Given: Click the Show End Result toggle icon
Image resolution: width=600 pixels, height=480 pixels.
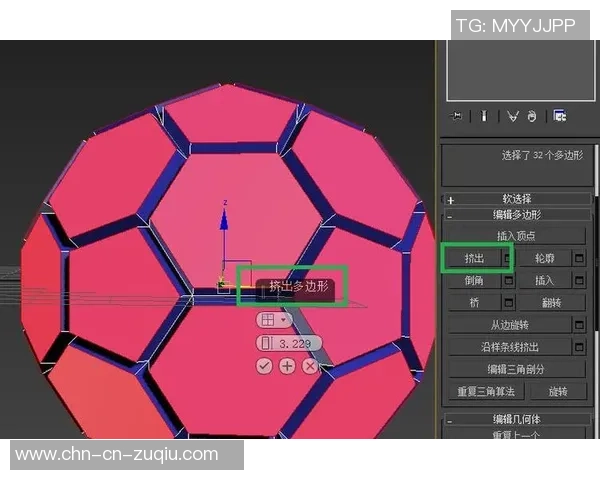Looking at the screenshot, I should 484,115.
